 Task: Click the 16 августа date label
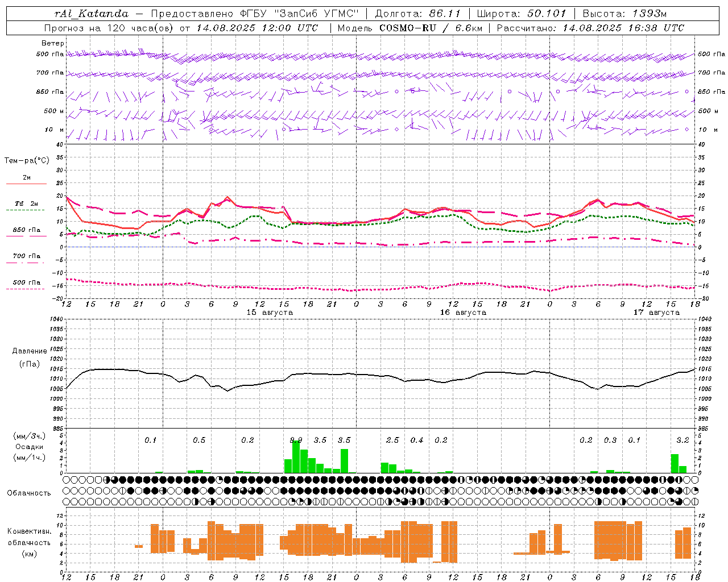coord(463,313)
